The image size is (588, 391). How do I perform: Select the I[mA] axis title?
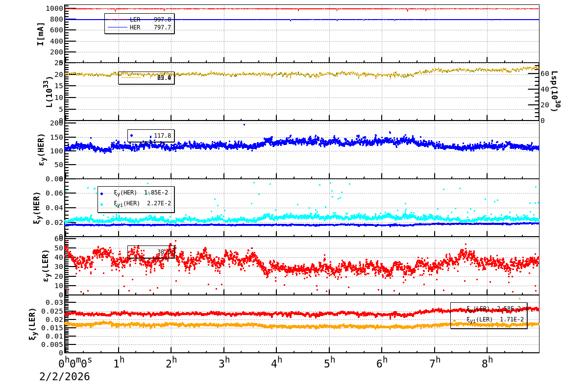click(x=41, y=34)
